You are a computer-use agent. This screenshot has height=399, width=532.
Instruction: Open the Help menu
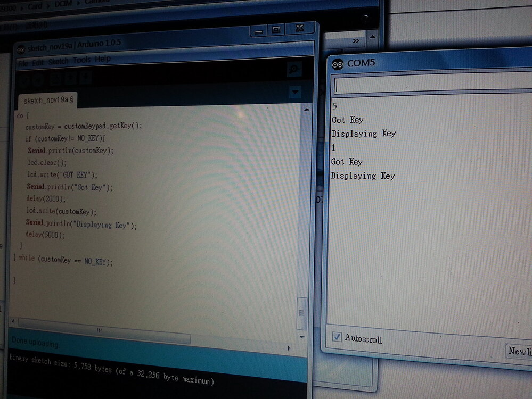pos(103,60)
